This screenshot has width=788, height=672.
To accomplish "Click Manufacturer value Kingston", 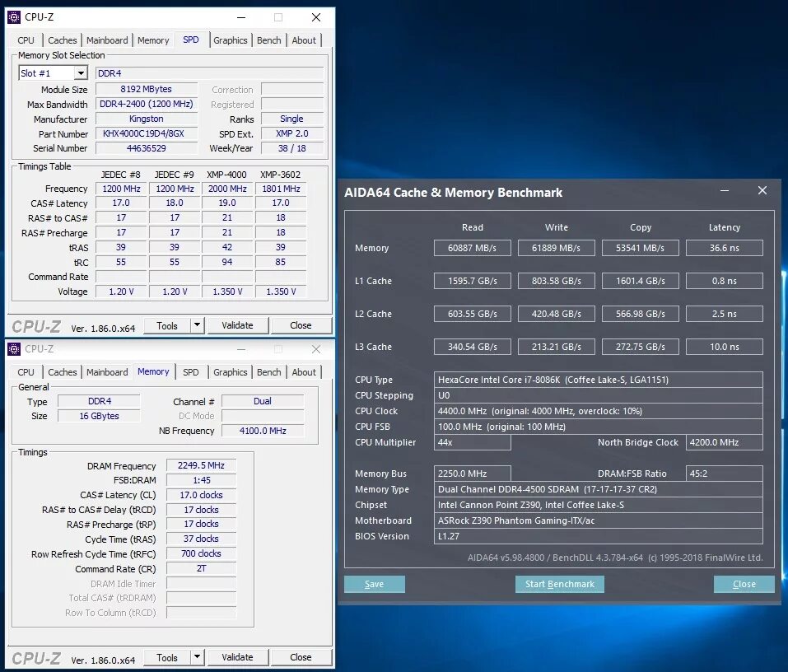I will point(147,119).
